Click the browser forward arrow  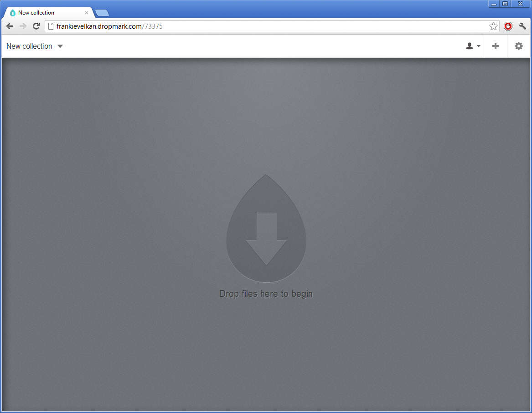pos(23,26)
